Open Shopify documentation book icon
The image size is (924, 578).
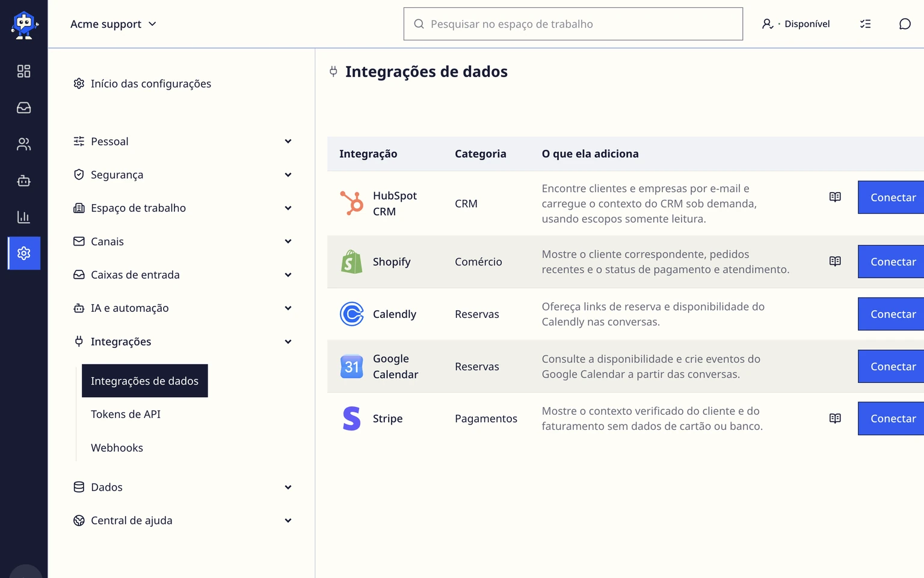click(835, 261)
